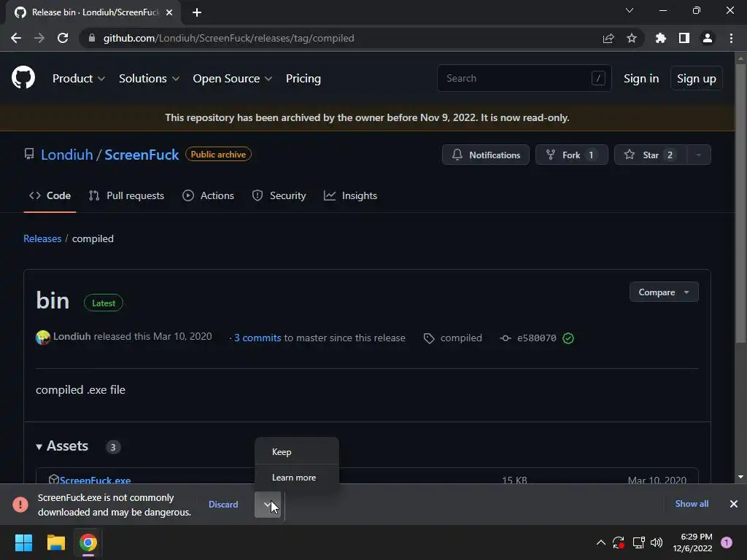Click the red download warning icon
Image resolution: width=747 pixels, height=560 pixels.
pyautogui.click(x=20, y=505)
